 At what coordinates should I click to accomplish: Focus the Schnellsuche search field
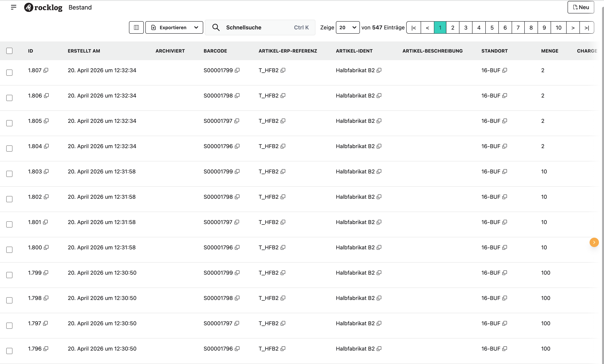coord(260,27)
